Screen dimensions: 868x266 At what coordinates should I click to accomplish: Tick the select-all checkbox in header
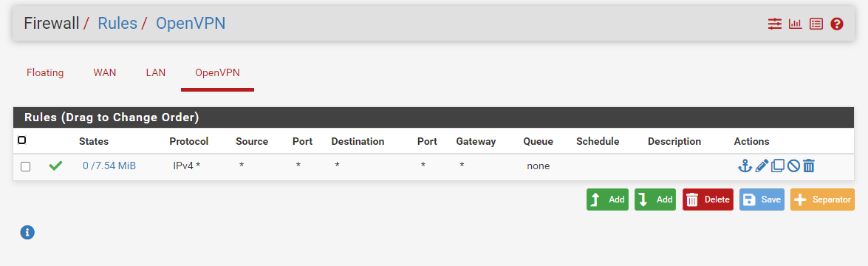tap(21, 140)
